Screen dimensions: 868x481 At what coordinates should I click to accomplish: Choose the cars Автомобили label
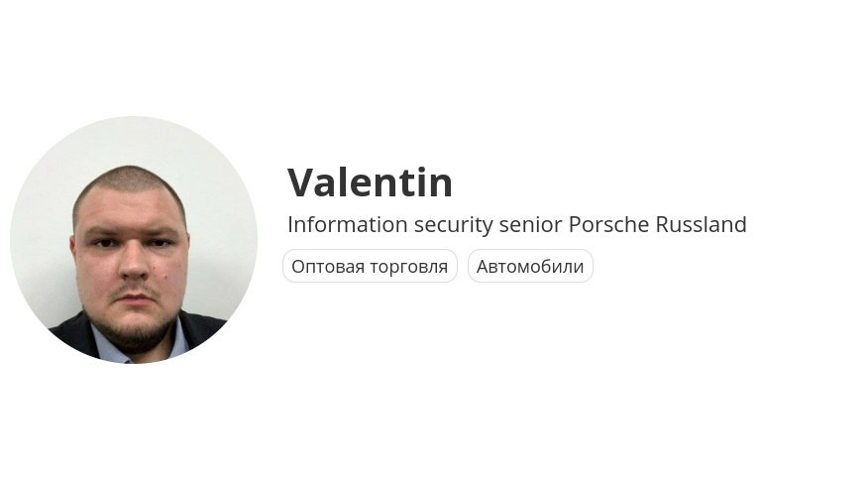point(530,266)
